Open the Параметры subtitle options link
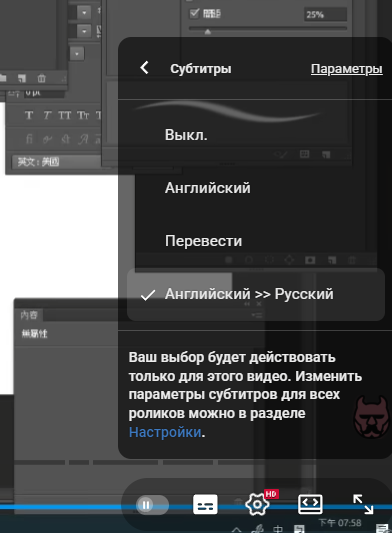The height and width of the screenshot is (533, 392). 346,69
